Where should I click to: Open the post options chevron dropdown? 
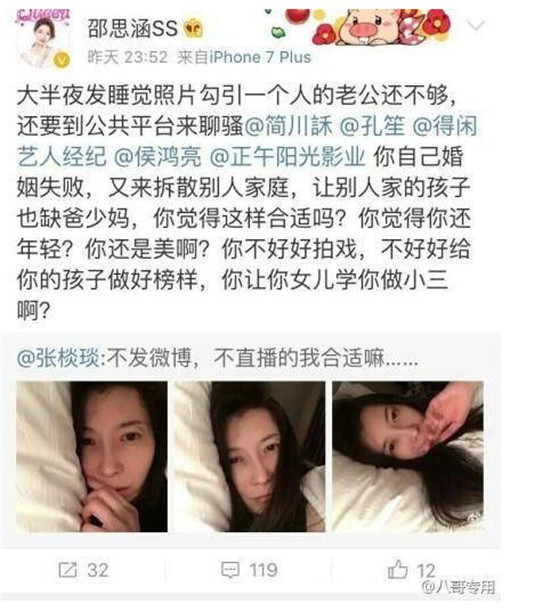[x=475, y=26]
